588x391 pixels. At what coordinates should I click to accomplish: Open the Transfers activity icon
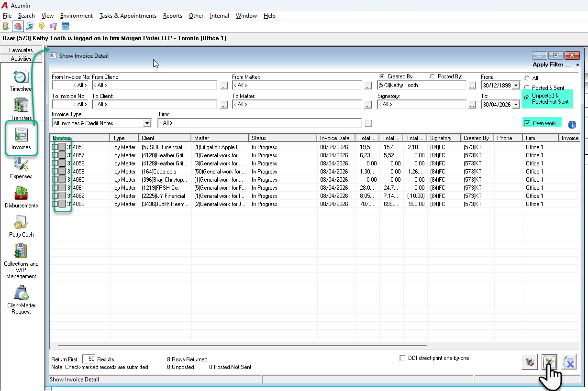21,106
